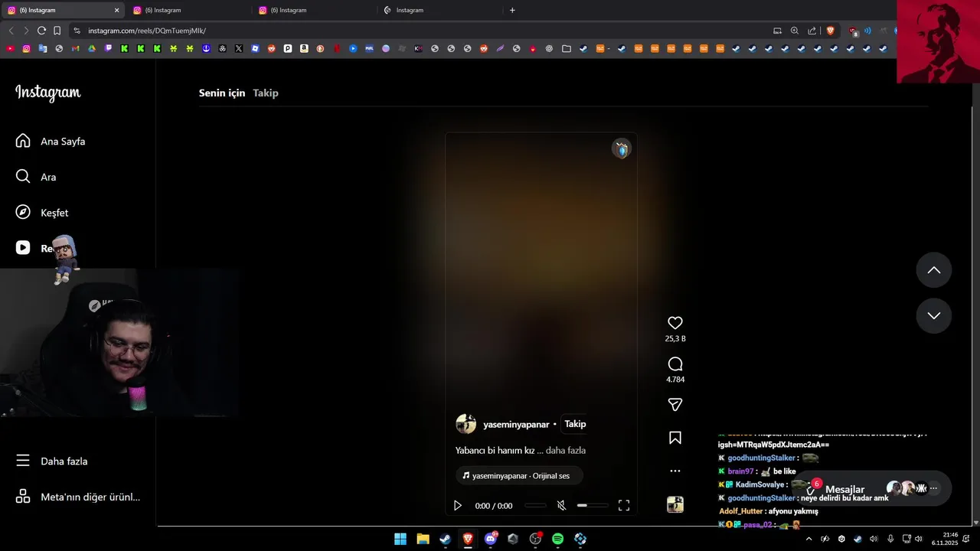Open Reels icon in sidebar
The width and height of the screenshot is (980, 551).
[x=23, y=248]
